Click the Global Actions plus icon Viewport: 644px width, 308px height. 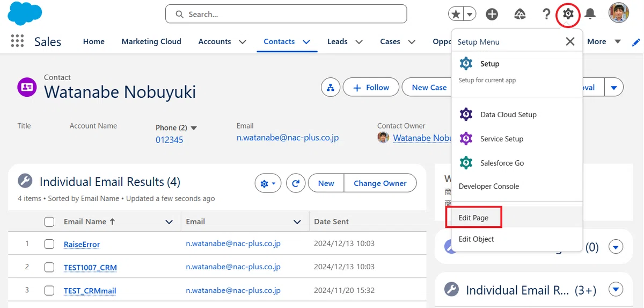[492, 15]
